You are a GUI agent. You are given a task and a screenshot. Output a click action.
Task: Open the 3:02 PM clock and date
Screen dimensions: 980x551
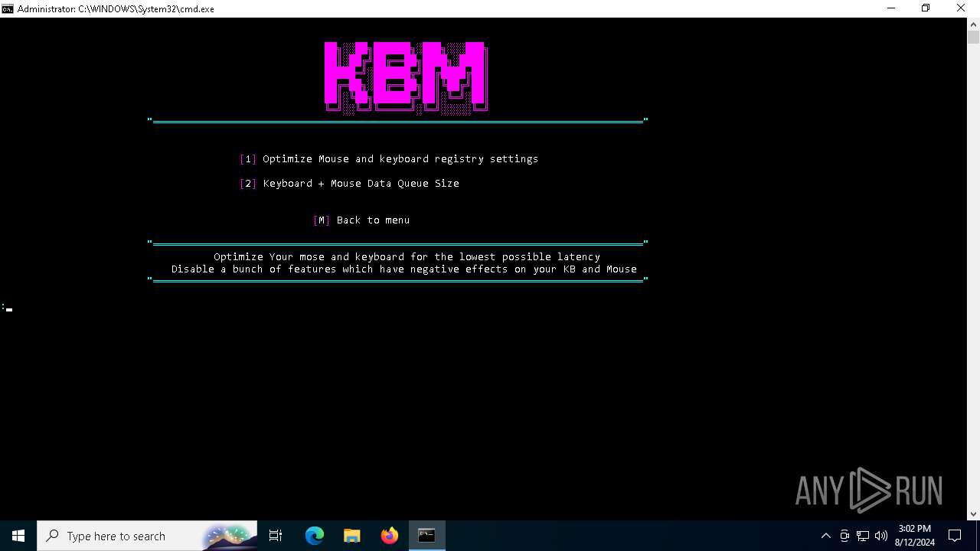point(915,536)
